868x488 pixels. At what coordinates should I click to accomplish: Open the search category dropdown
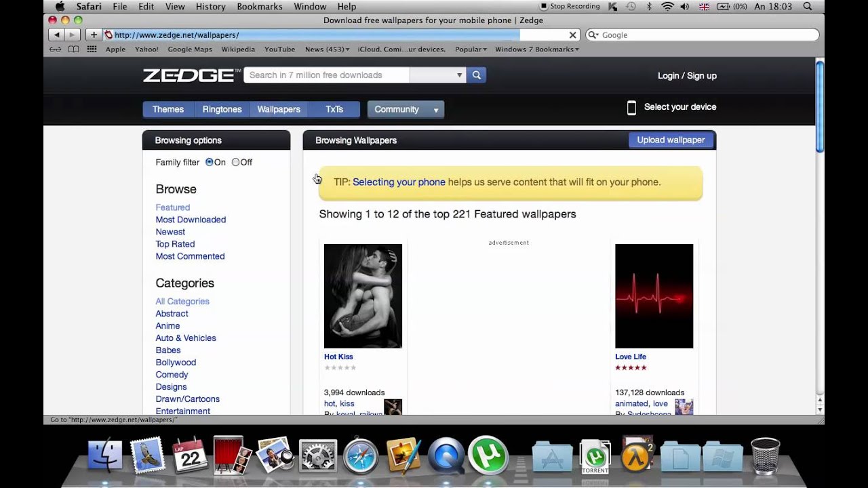(438, 75)
